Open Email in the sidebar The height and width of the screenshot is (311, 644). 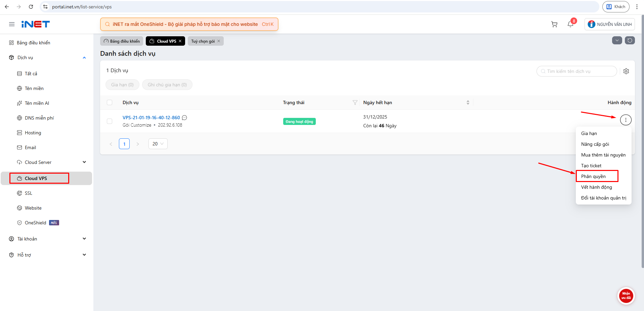tap(46, 147)
